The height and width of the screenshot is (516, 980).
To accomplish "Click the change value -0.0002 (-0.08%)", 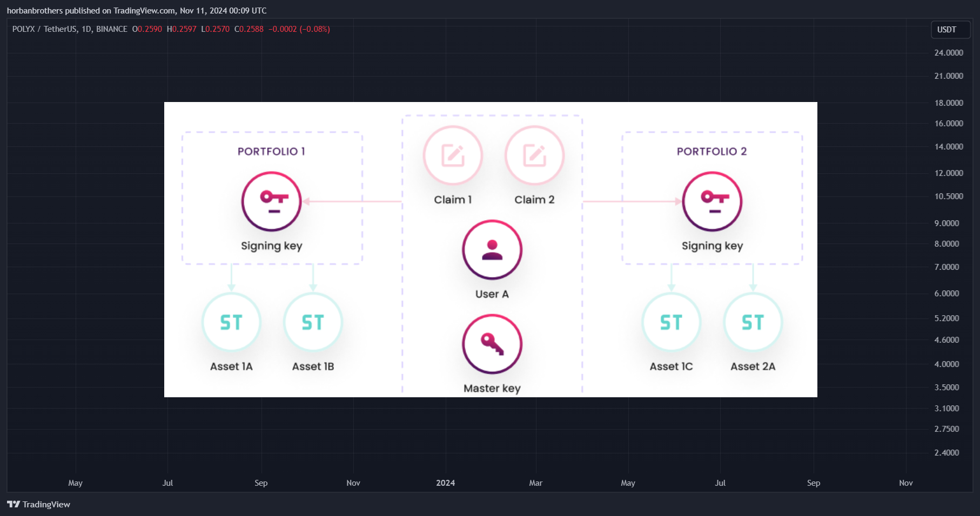I will click(299, 29).
